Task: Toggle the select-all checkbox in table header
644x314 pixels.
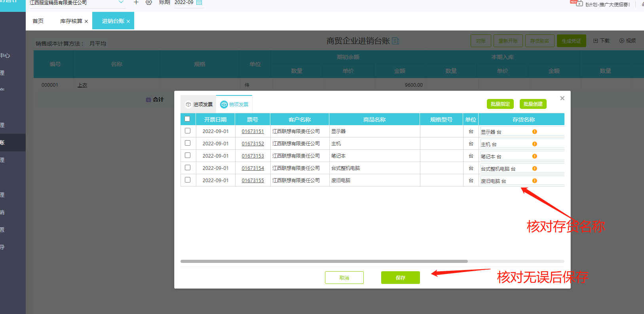Action: [x=187, y=119]
